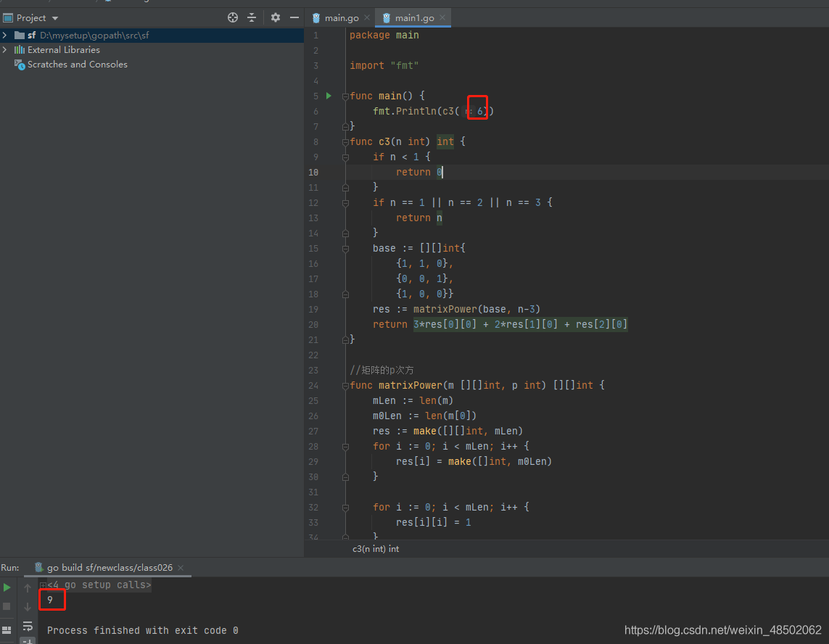The width and height of the screenshot is (829, 644).
Task: Click 'res[i][i] = 1' on line 33
Action: (434, 522)
